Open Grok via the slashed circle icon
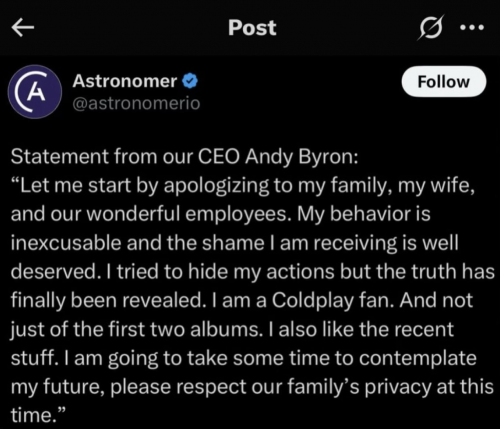The height and width of the screenshot is (429, 500). 431,27
